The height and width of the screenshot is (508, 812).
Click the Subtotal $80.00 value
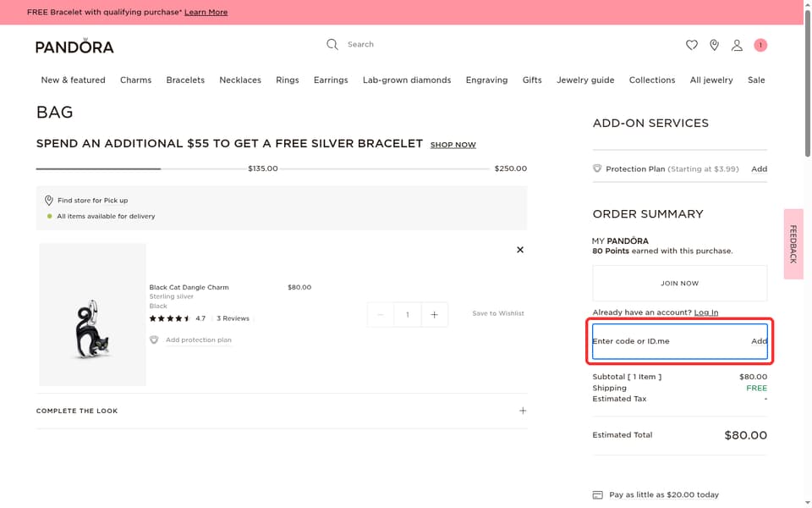[754, 377]
